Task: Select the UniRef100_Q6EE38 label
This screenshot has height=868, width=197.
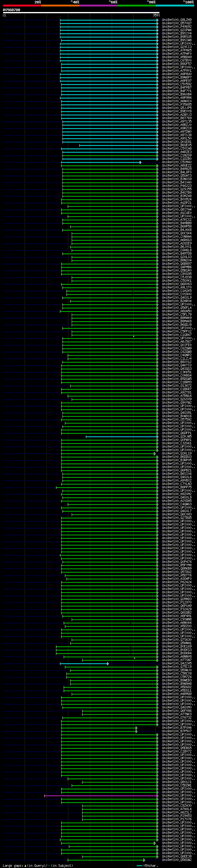Action: click(176, 856)
